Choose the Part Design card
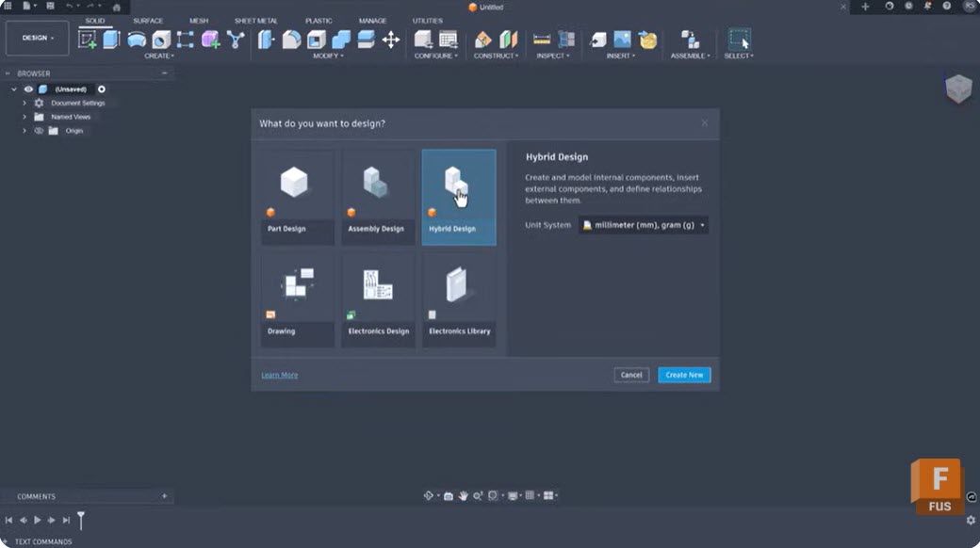This screenshot has height=548, width=980. tap(297, 197)
